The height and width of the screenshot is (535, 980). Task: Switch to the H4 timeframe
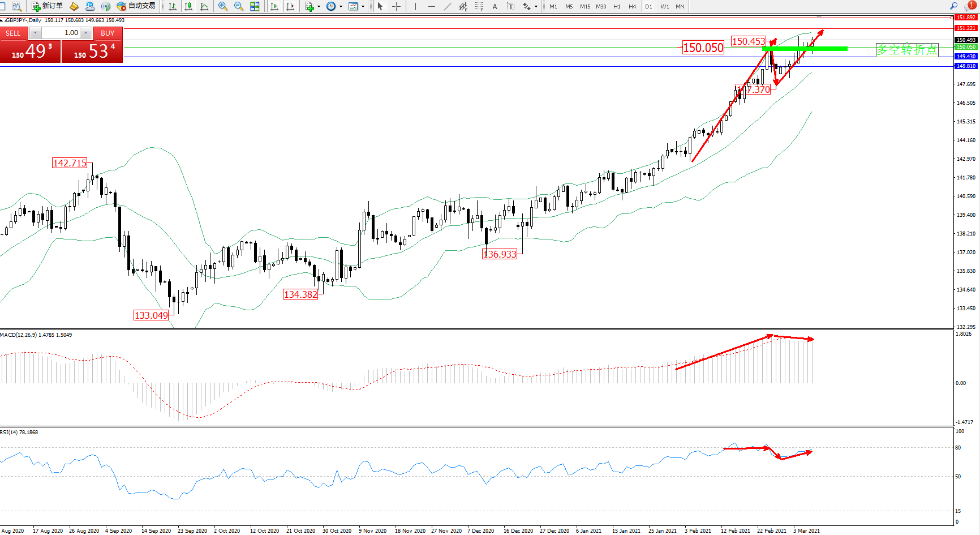632,7
